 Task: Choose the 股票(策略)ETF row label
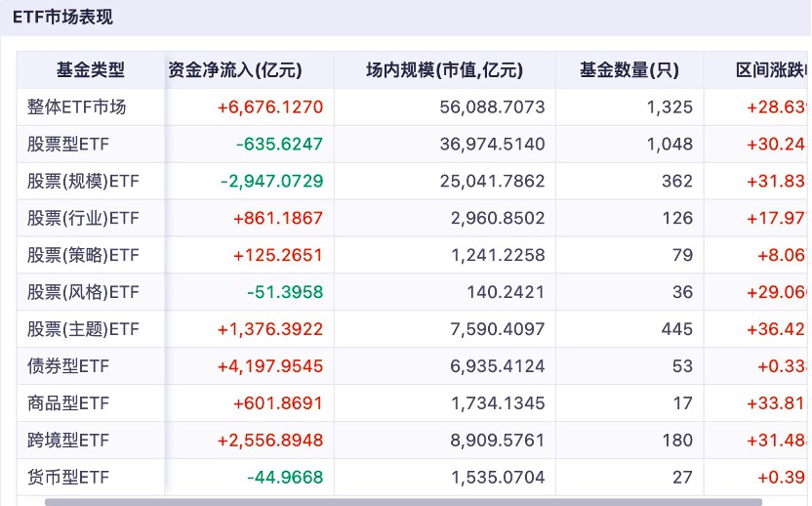point(84,256)
